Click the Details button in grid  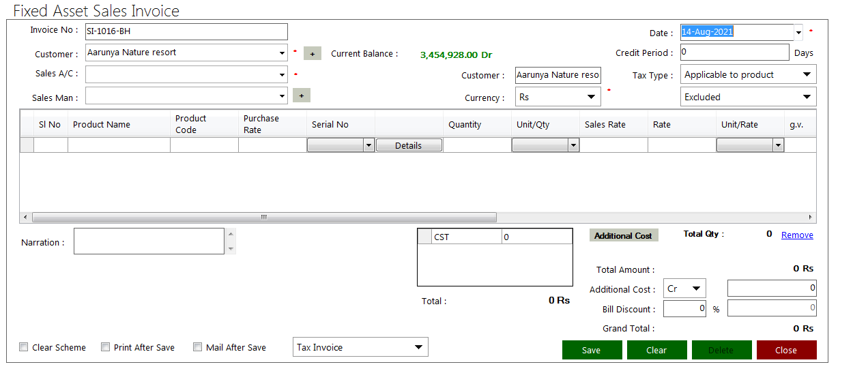coord(408,145)
